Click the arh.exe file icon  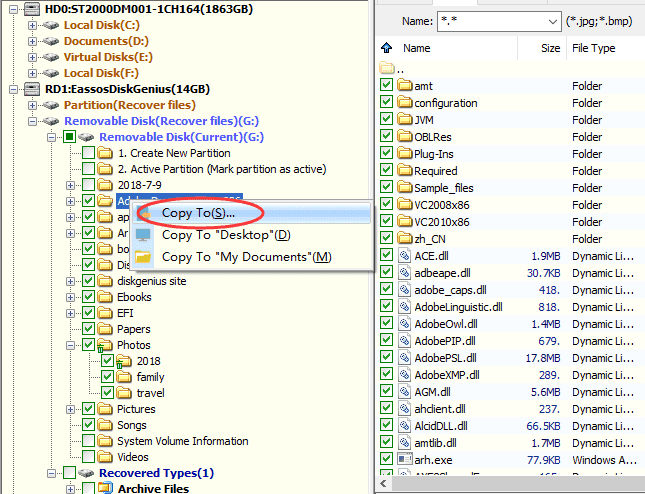(x=405, y=459)
